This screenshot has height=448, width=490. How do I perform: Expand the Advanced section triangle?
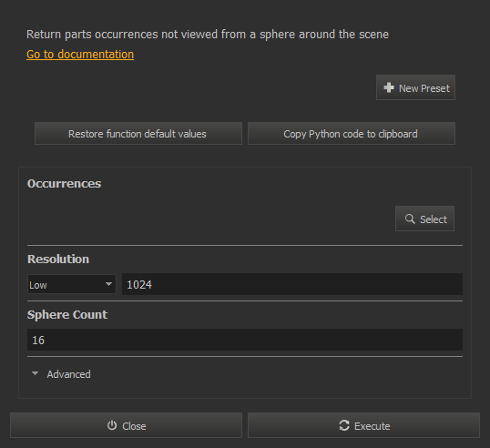point(35,373)
